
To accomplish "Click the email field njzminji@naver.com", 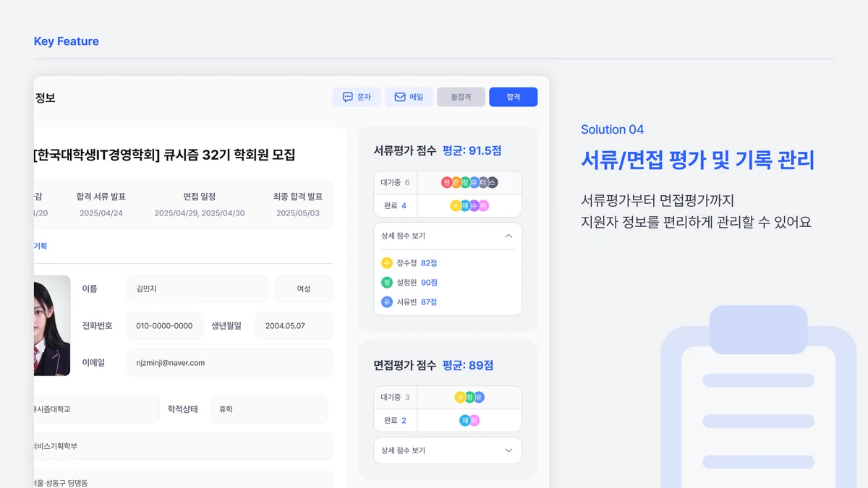I will click(229, 363).
